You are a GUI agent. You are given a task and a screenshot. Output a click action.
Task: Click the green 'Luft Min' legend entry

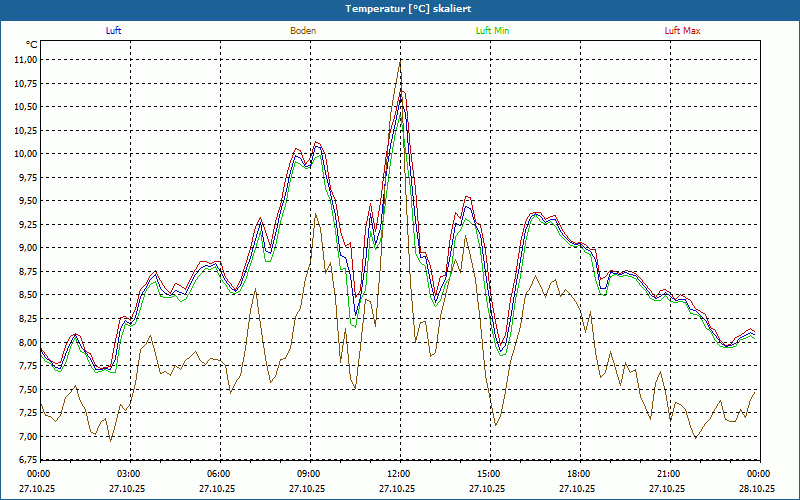pyautogui.click(x=490, y=31)
